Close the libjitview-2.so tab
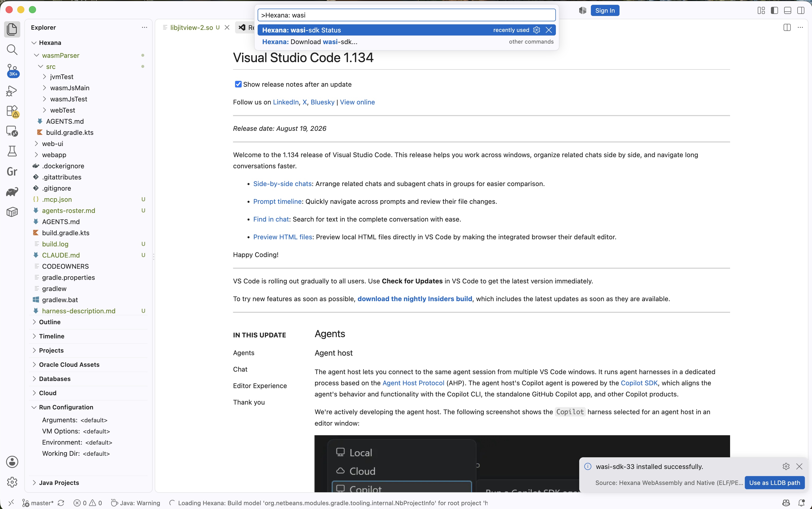The image size is (812, 509). [x=227, y=27]
